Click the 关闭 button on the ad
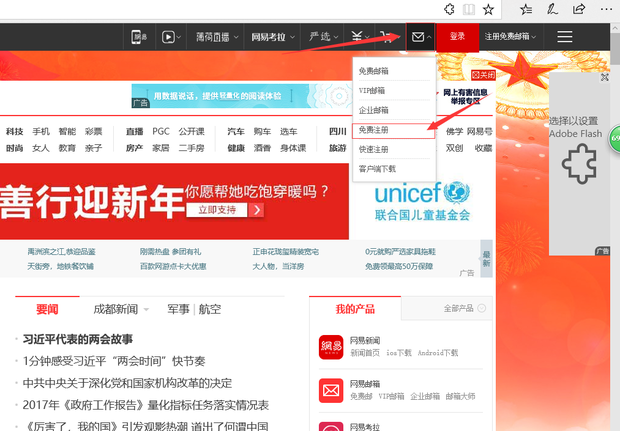Screen dimensions: 620x431 [x=483, y=75]
